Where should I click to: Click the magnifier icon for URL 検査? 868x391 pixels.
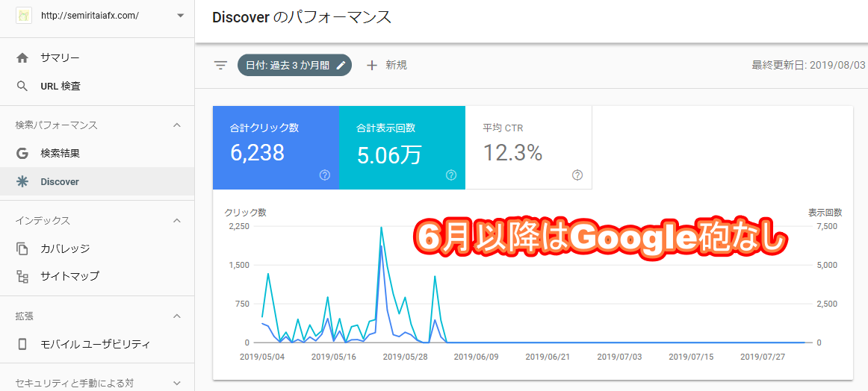click(x=22, y=87)
